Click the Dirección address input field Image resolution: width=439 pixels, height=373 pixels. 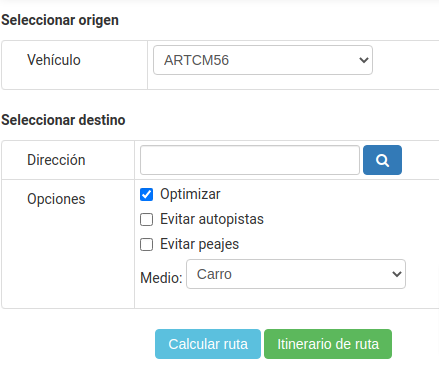(250, 160)
